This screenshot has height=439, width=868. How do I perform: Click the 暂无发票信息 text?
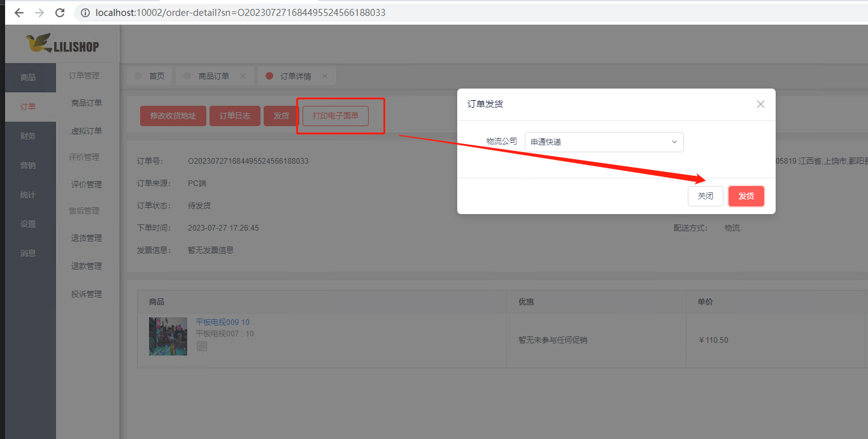[211, 250]
